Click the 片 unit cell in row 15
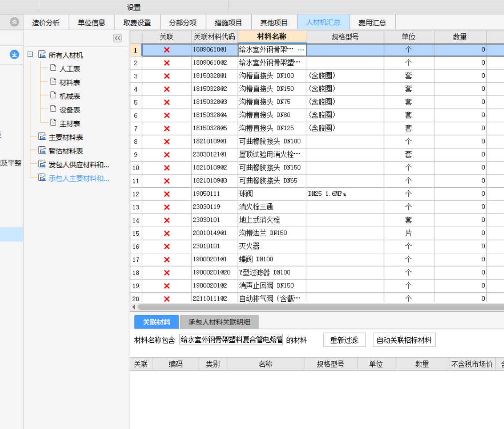Image resolution: width=504 pixels, height=429 pixels. tap(409, 233)
